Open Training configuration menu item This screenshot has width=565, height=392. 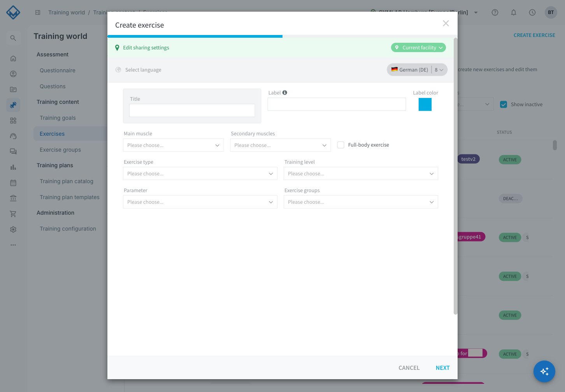[68, 229]
